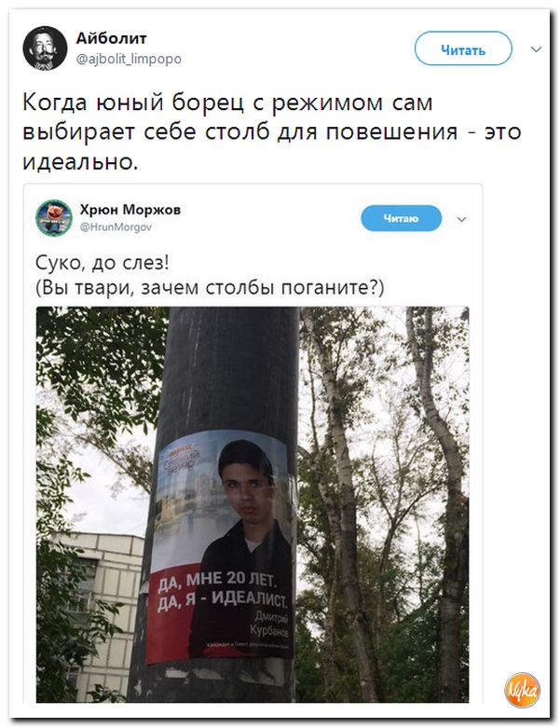Expand the quoted tweet chevron by Читаю
This screenshot has height=728, width=560.
461,219
